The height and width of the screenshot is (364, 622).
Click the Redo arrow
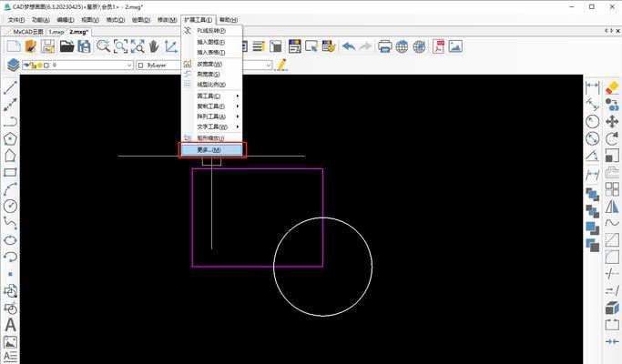(x=365, y=46)
